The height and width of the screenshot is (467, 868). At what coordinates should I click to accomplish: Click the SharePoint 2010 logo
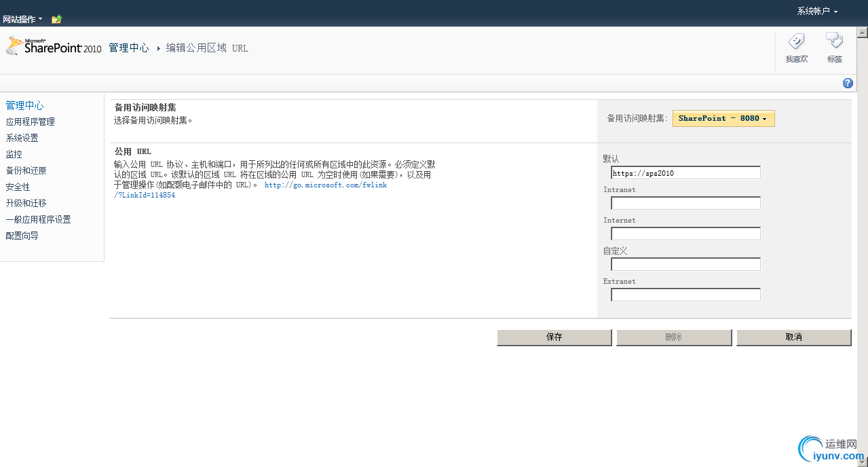pos(54,46)
